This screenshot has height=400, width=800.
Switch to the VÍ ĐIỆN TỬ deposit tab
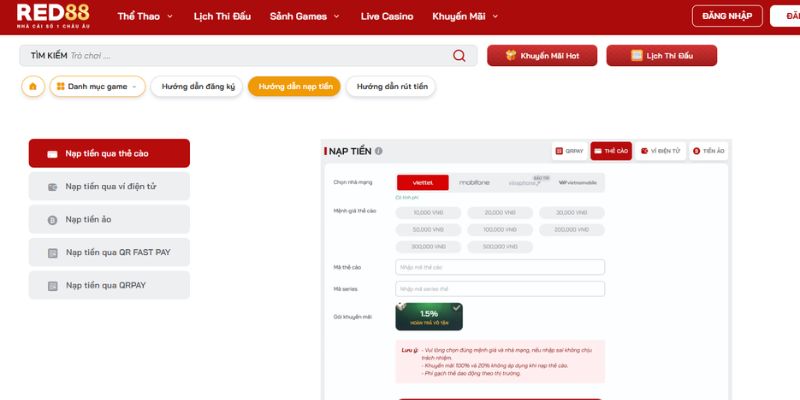(x=661, y=151)
